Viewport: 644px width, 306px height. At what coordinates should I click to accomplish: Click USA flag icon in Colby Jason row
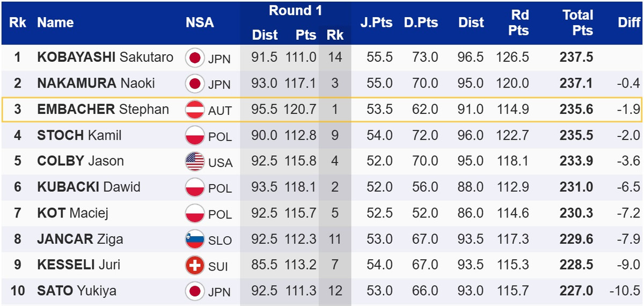tap(194, 162)
